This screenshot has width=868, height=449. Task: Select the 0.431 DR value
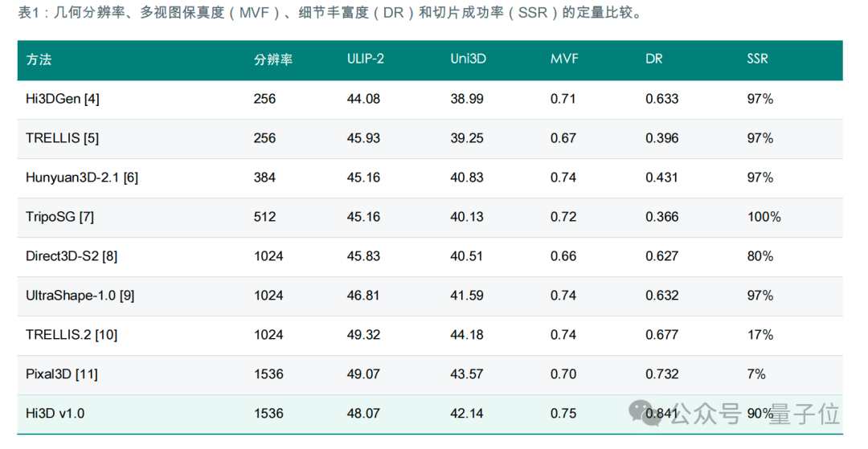[661, 178]
